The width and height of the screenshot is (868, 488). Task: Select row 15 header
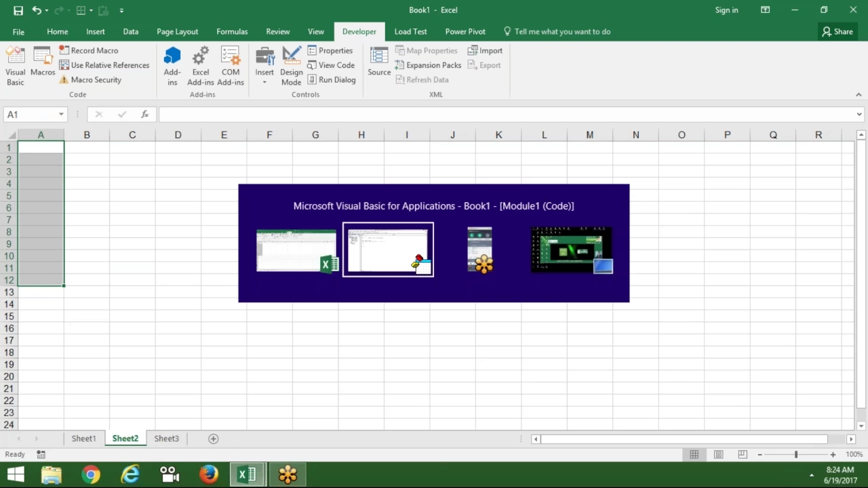click(x=9, y=317)
